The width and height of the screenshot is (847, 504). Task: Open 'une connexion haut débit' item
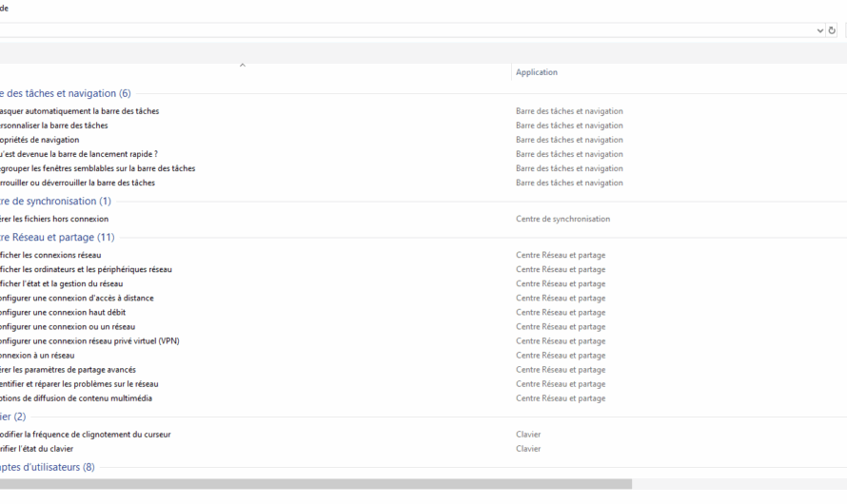tap(64, 312)
